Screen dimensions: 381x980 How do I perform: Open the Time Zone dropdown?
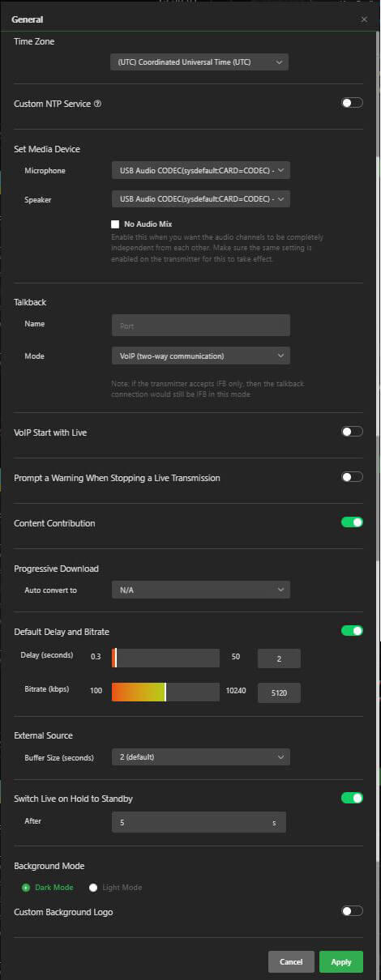click(x=199, y=62)
